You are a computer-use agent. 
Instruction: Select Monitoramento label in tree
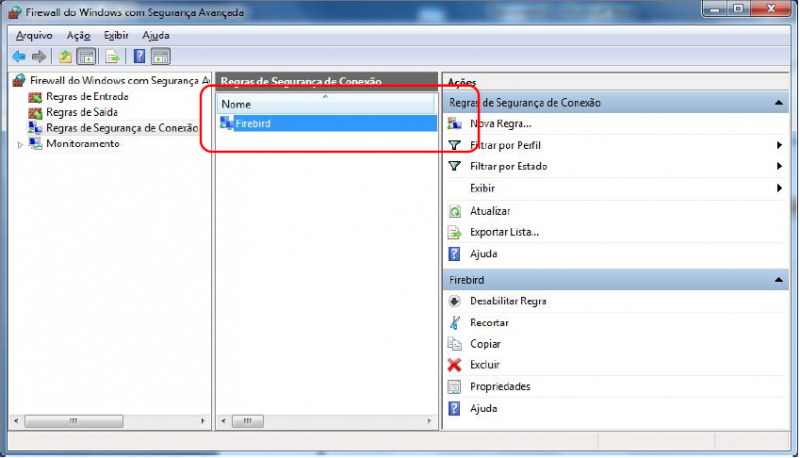tap(83, 144)
